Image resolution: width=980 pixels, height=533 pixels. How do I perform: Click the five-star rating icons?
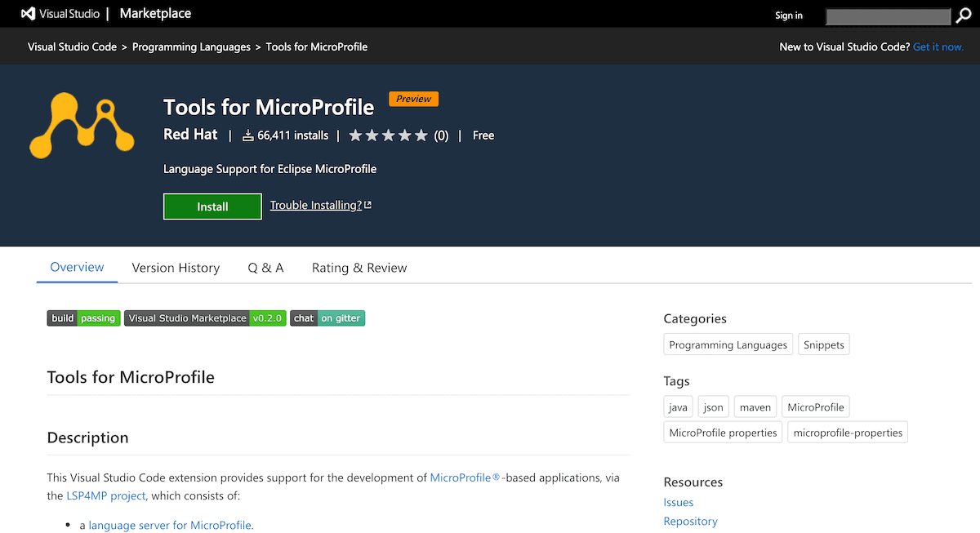tap(389, 135)
